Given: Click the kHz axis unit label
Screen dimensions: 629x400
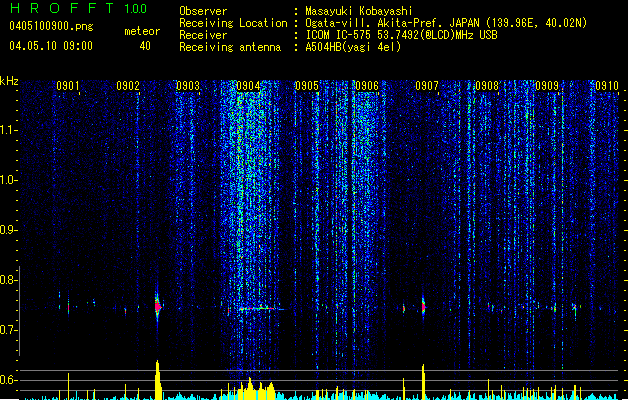Looking at the screenshot, I should coord(9,81).
